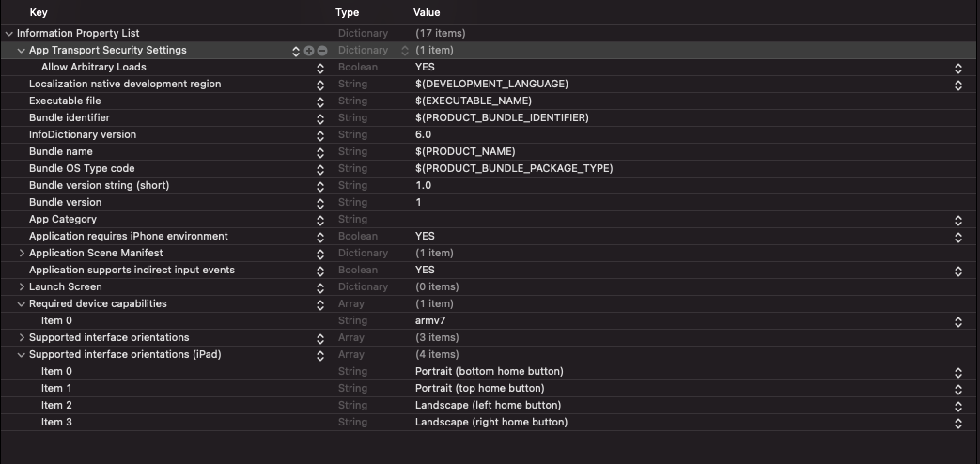Screen dimensions: 980x464
Task: Click key stepper arrows for App Category row
Action: tap(320, 220)
